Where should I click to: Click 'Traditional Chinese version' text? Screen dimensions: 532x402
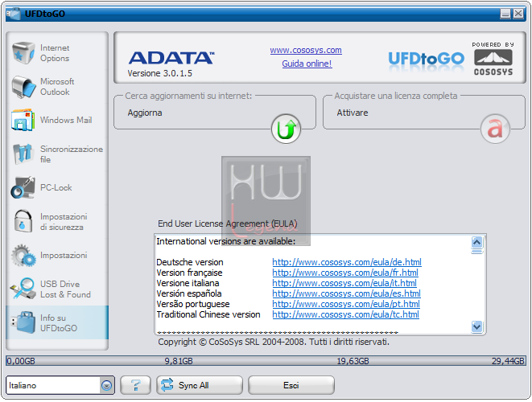tap(208, 314)
